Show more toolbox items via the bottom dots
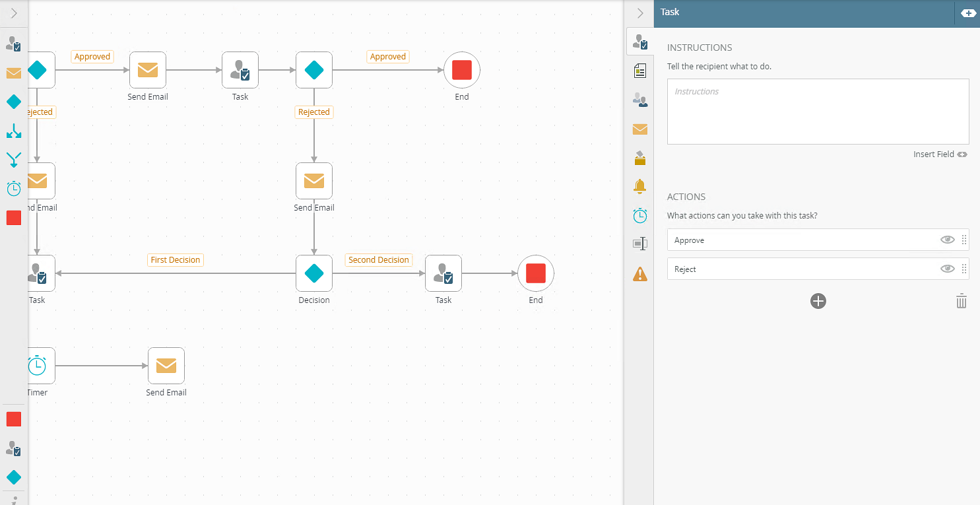This screenshot has height=505, width=980. tap(14, 500)
